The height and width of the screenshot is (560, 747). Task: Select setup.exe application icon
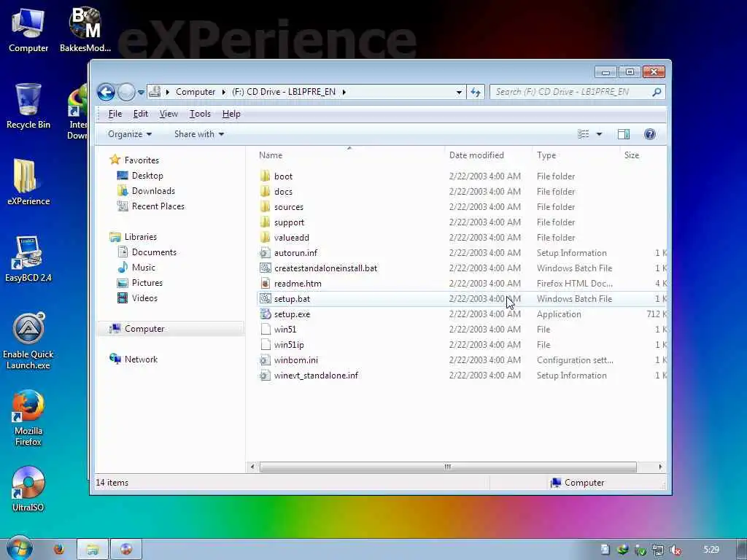coord(266,314)
